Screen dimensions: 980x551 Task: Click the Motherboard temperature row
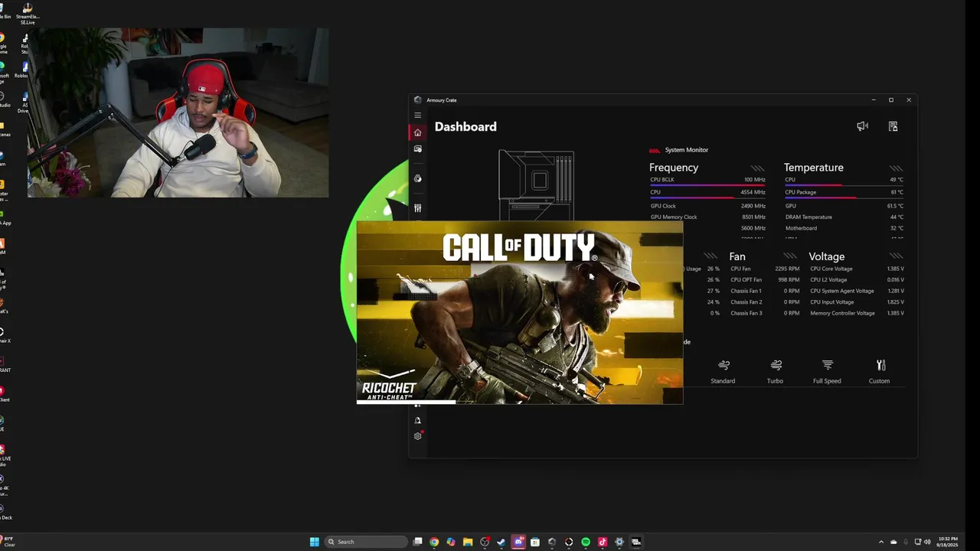point(844,228)
